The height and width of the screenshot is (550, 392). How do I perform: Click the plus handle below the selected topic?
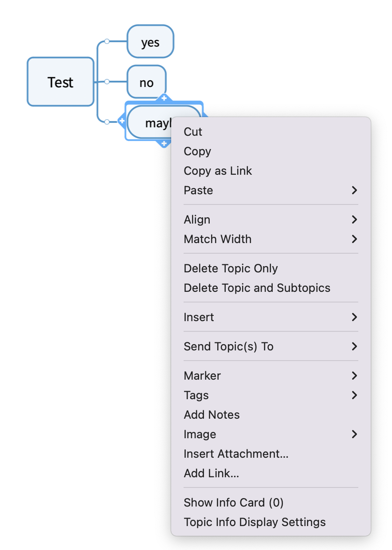point(164,143)
